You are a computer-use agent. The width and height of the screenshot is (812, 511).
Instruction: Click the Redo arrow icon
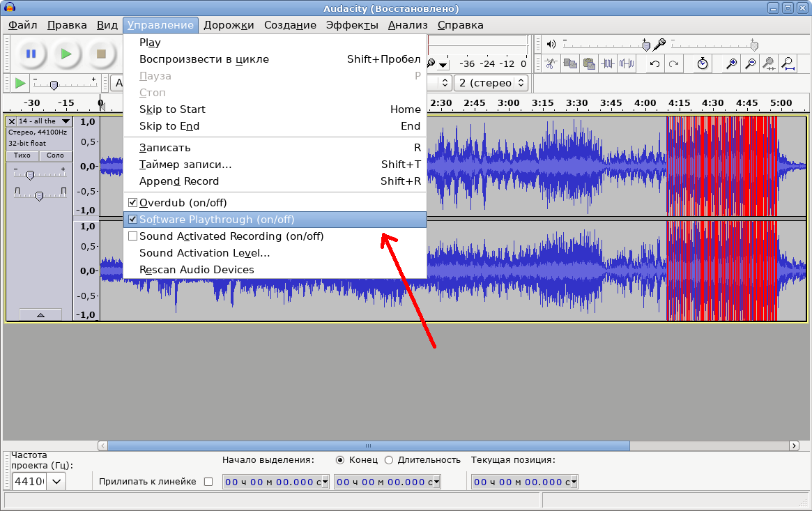tap(673, 63)
